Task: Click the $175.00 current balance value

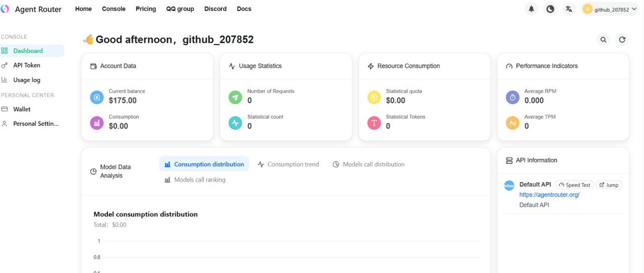Action: pyautogui.click(x=123, y=100)
